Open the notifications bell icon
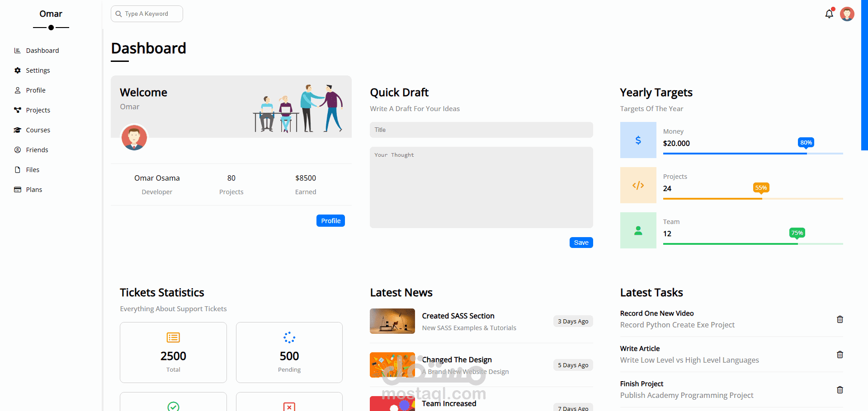868x411 pixels. coord(829,14)
